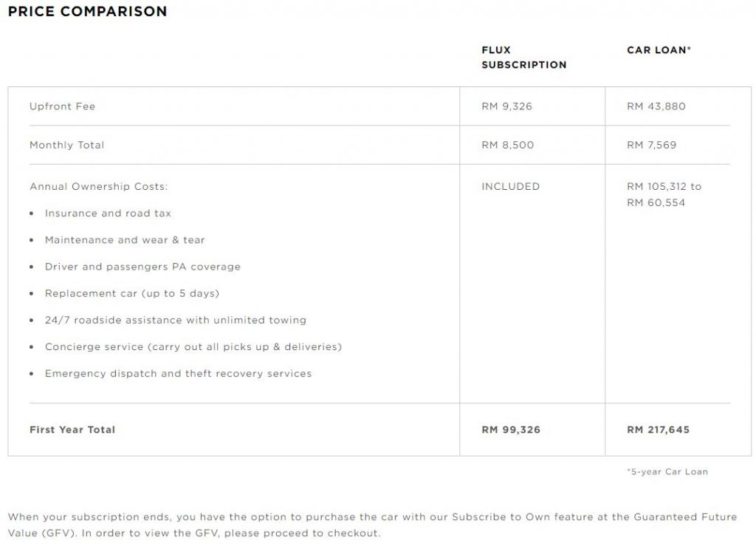Select the CAR LOAN column header

(659, 50)
